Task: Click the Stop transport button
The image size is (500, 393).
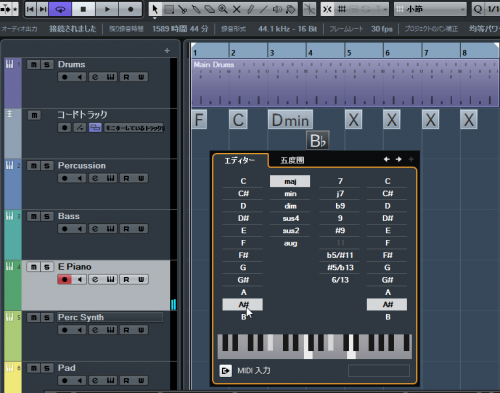Action: pos(83,9)
